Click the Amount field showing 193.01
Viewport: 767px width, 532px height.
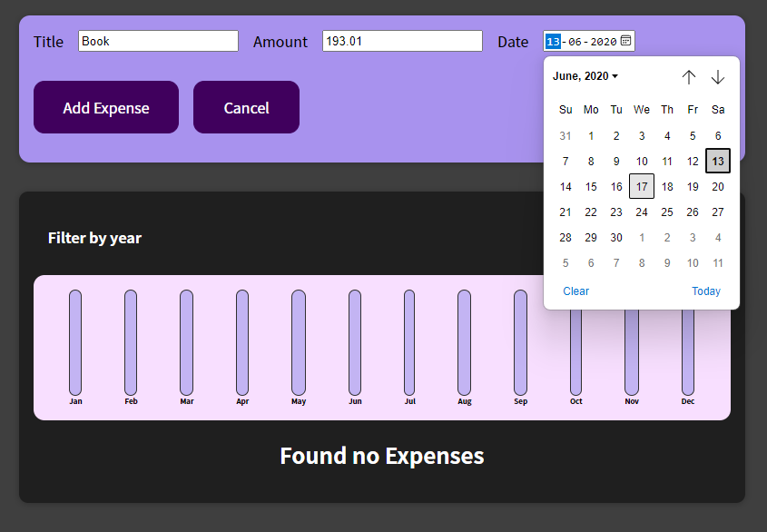pos(402,41)
